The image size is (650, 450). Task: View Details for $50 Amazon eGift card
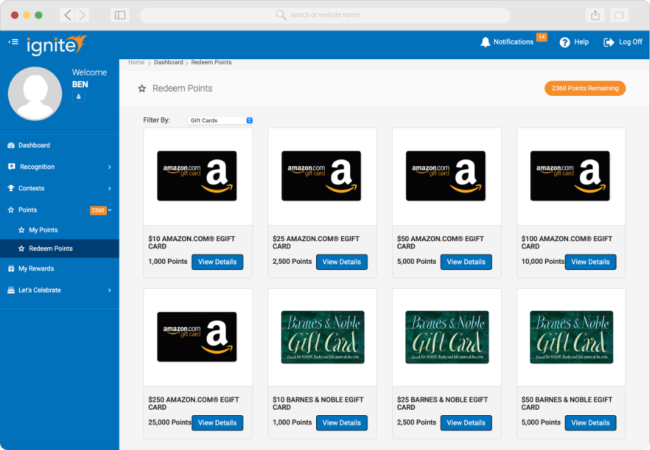pos(466,262)
